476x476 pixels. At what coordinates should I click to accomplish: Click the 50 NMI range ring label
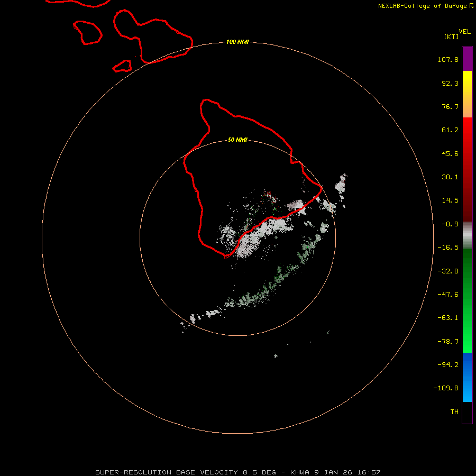pyautogui.click(x=237, y=140)
